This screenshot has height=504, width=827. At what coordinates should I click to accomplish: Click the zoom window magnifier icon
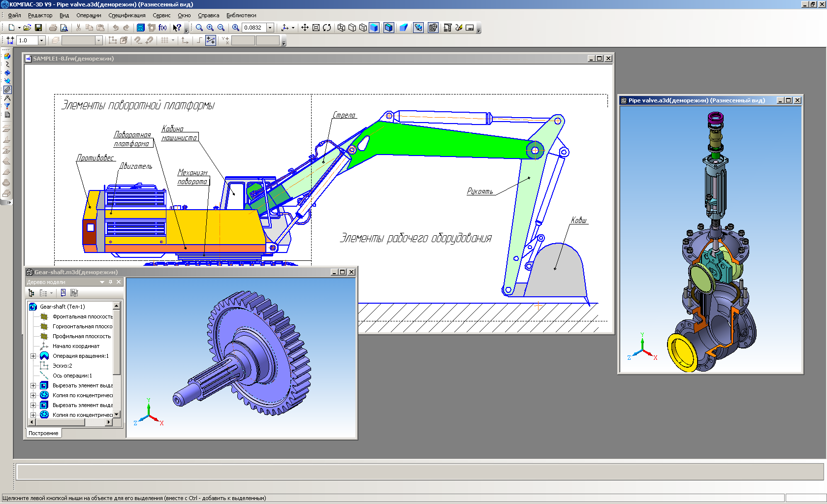click(x=199, y=28)
